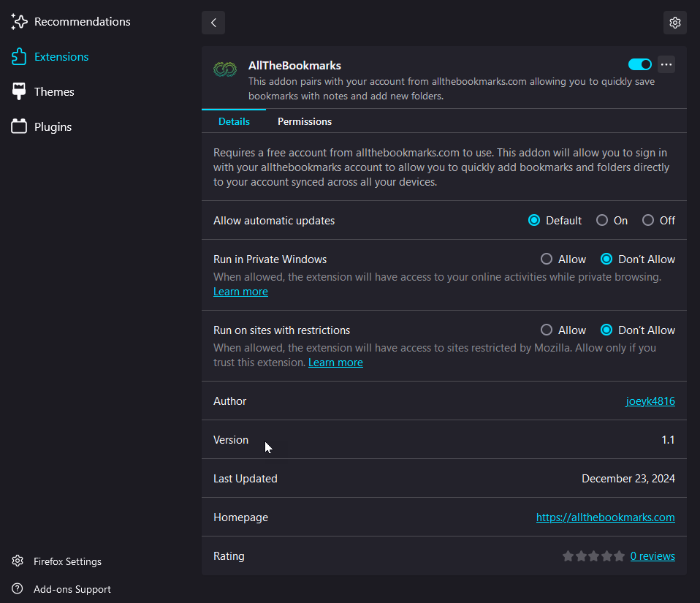Click the Version label
700x603 pixels.
231,440
